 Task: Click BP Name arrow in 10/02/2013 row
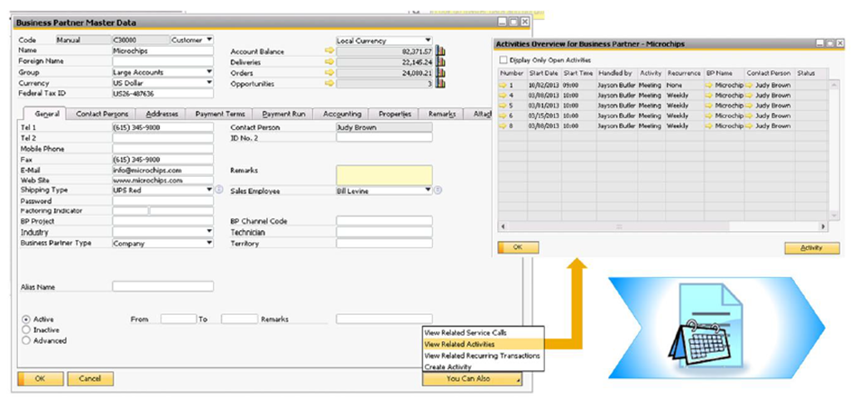[x=709, y=85]
